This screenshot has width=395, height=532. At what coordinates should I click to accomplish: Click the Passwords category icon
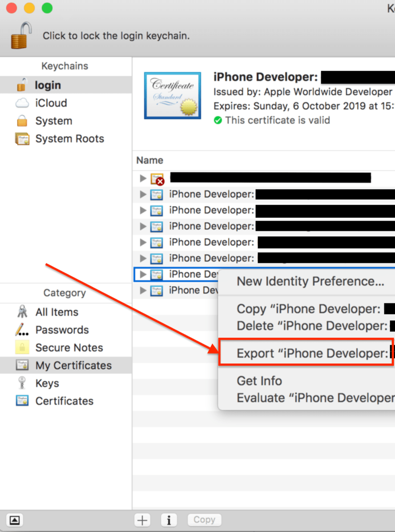click(22, 330)
